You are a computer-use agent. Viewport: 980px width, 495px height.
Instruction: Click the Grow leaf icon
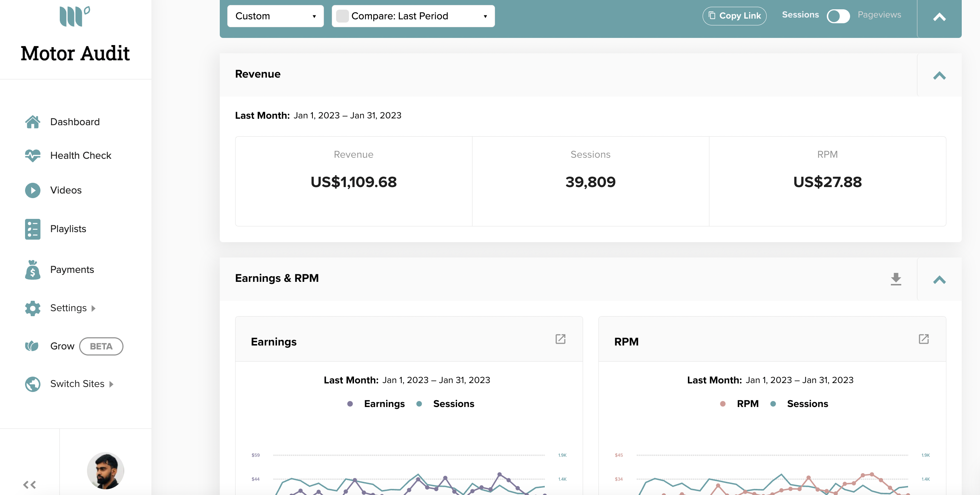coord(32,346)
